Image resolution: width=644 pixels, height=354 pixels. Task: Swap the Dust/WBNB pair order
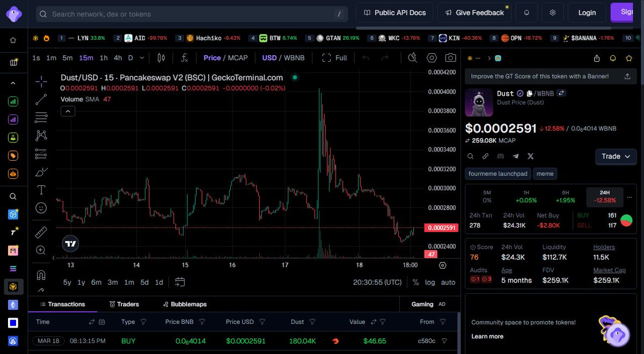click(561, 93)
